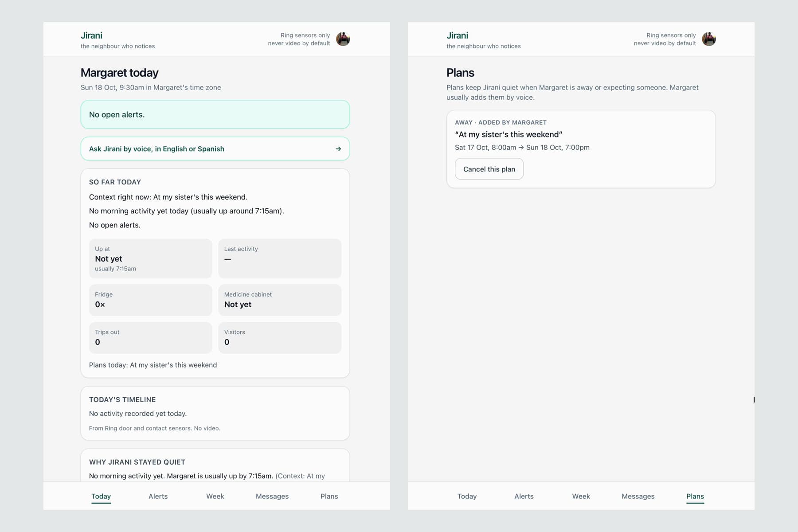This screenshot has height=532, width=798.
Task: Select the Today tab in the left panel
Action: pos(101,496)
